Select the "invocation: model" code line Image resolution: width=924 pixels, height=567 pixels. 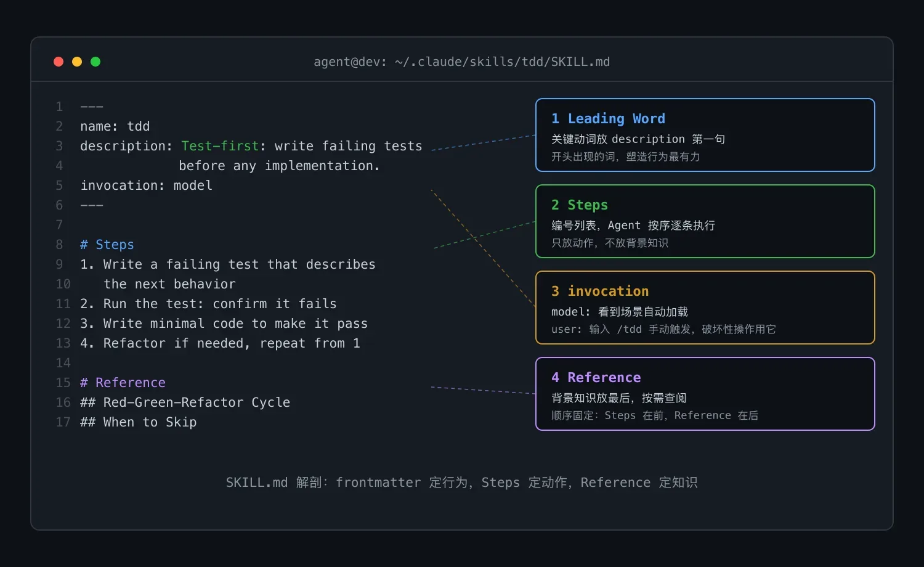(147, 186)
